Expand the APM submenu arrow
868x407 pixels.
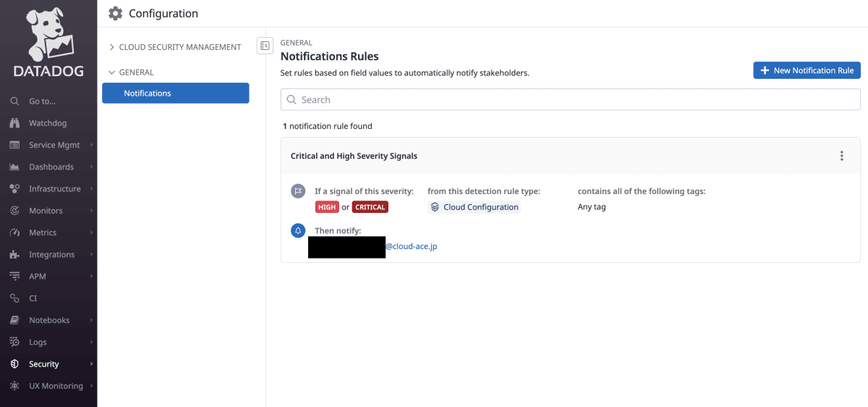click(x=92, y=277)
